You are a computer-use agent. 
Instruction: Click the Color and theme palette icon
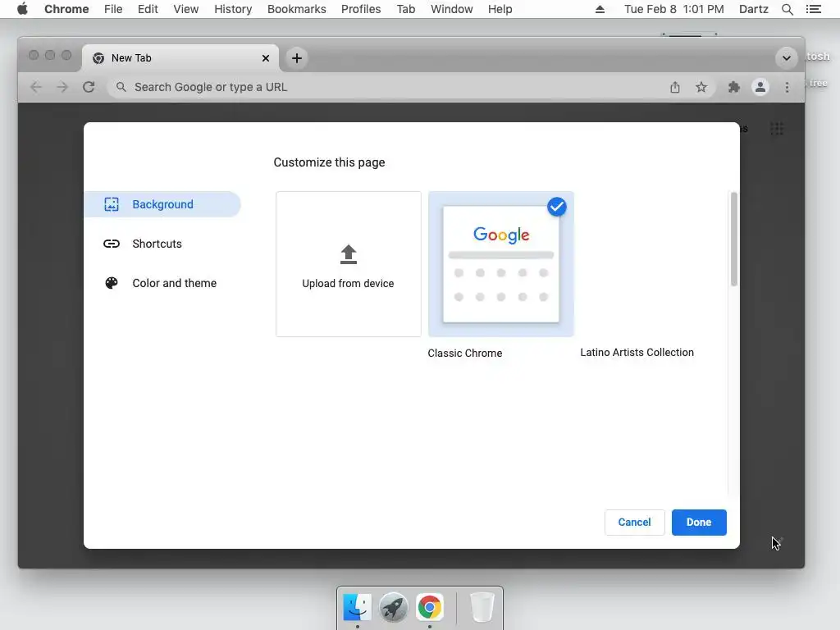(112, 283)
